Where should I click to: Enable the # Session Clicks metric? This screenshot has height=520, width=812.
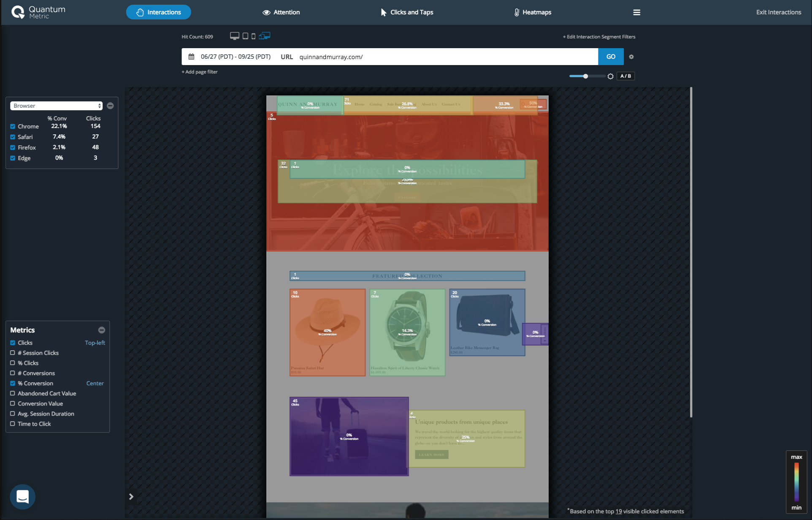click(x=13, y=353)
